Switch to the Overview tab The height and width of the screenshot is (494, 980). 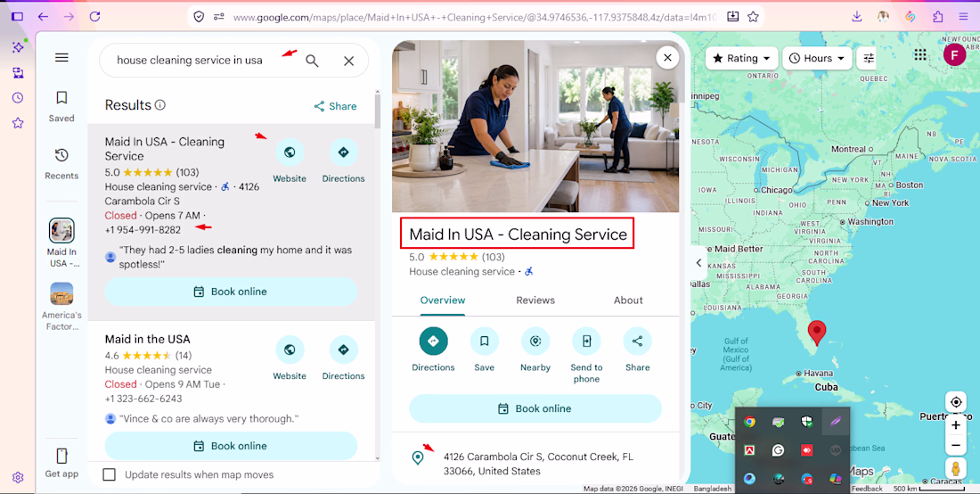[x=443, y=301]
